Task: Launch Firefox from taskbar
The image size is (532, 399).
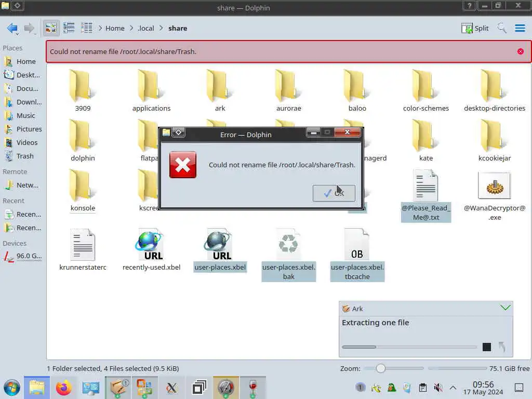Action: (63, 388)
